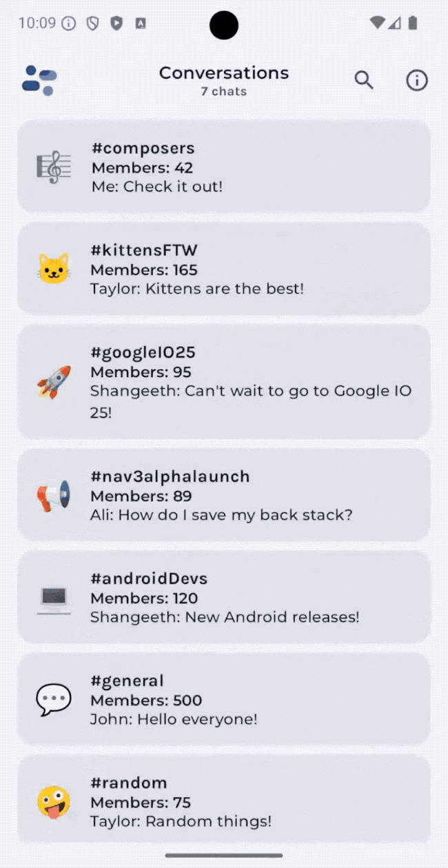Viewport: 448px width, 868px height.
Task: Tap the Conversations header title
Action: [x=224, y=73]
